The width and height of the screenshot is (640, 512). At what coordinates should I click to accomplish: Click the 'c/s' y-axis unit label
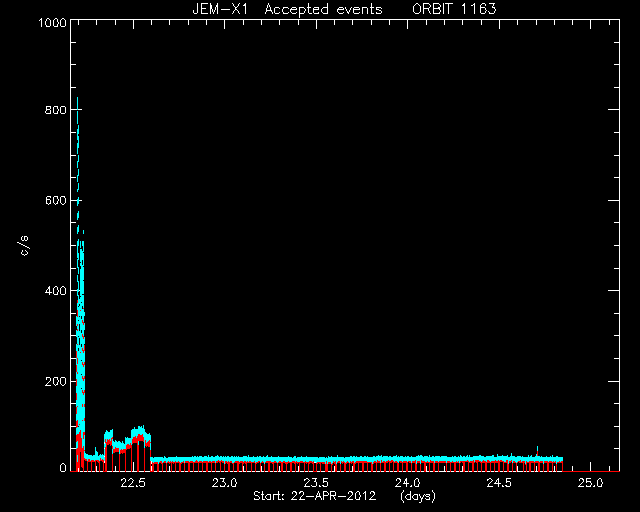point(24,246)
